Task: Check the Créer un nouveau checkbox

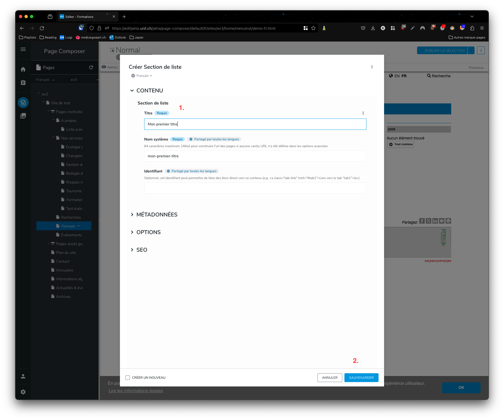Action: pyautogui.click(x=128, y=378)
